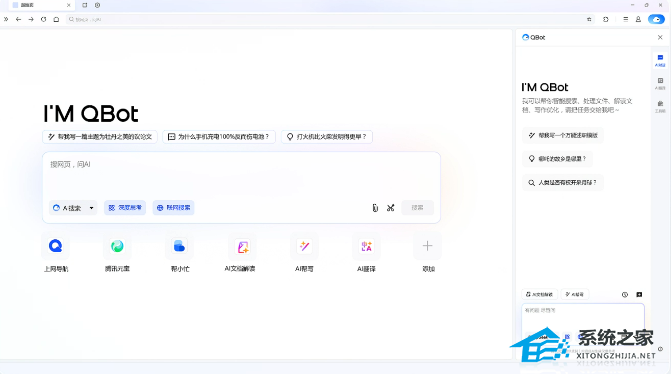
Task: Select the 工具箱 tab in QBot sidebar
Action: tap(660, 107)
